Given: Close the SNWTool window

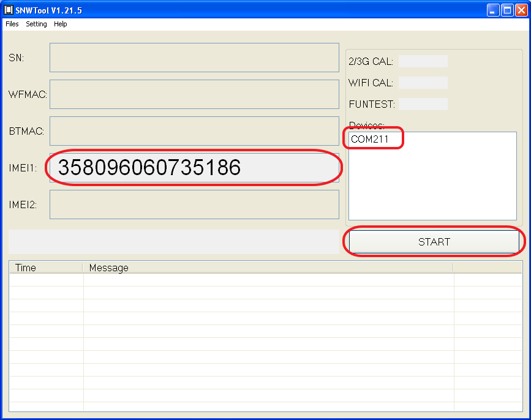Looking at the screenshot, I should pyautogui.click(x=521, y=10).
